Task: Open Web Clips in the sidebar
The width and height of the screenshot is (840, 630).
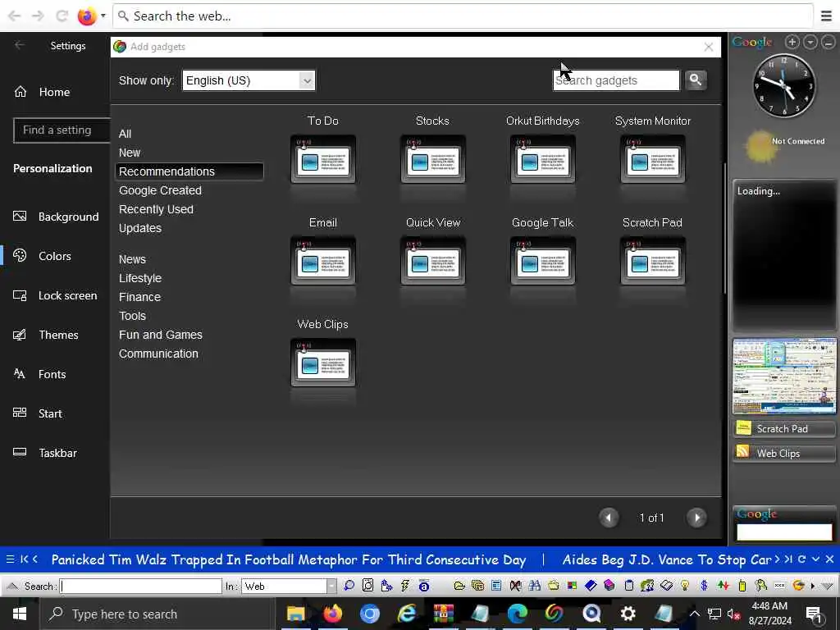Action: [x=783, y=453]
